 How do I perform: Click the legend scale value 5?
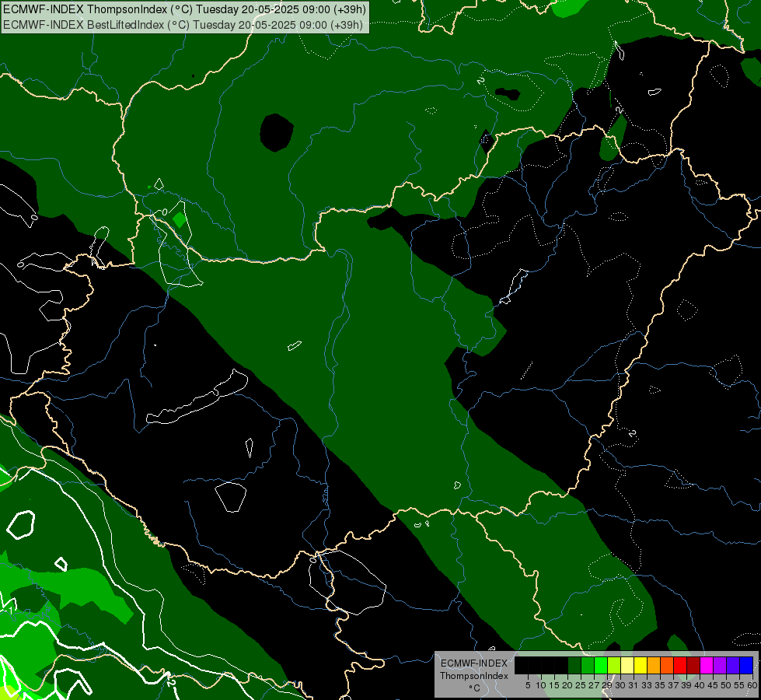[x=528, y=685]
